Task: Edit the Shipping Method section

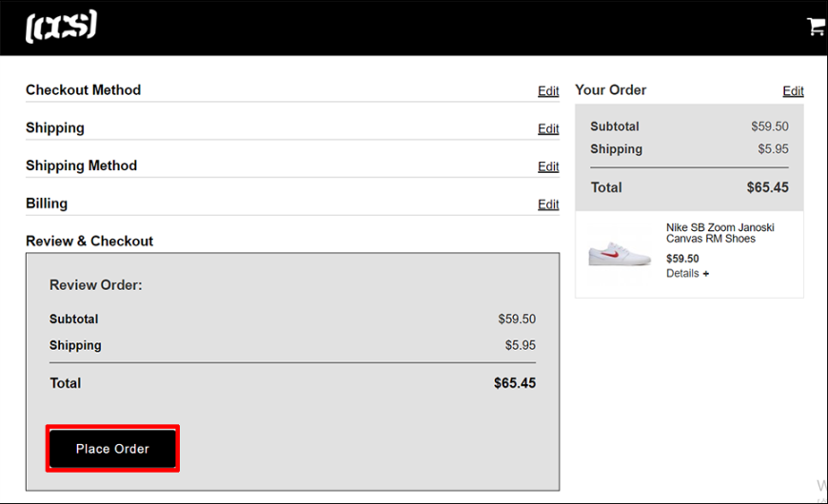Action: (548, 166)
